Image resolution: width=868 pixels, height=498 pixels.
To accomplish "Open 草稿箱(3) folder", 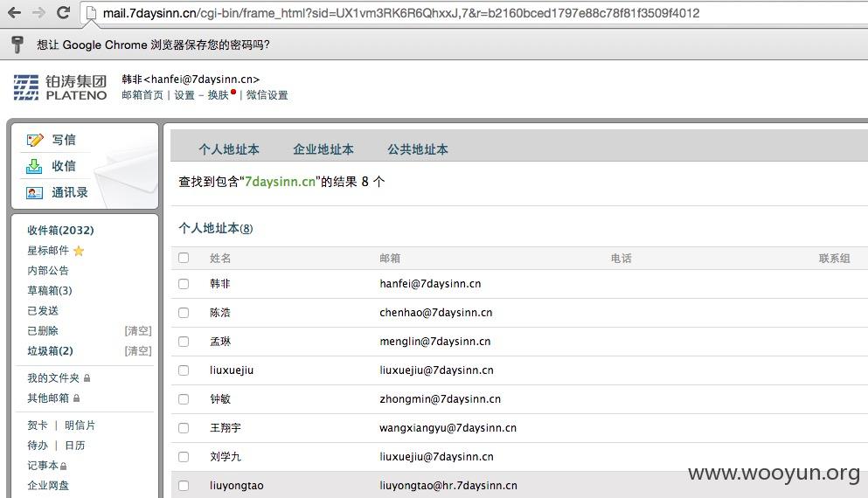I will 50,290.
